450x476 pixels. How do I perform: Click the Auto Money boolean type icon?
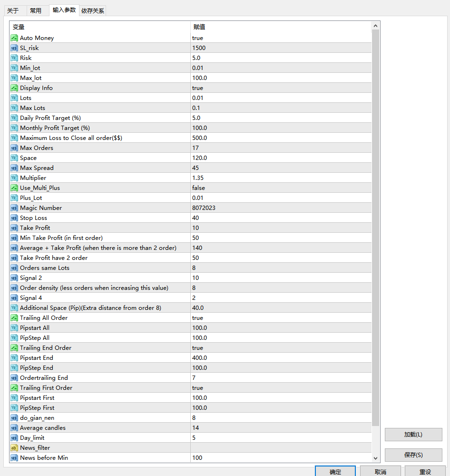click(x=14, y=38)
